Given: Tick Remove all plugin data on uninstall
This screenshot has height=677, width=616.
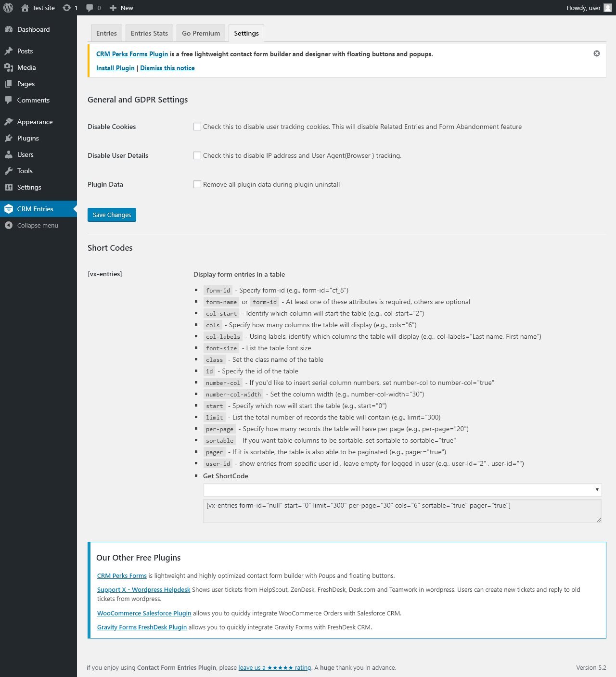Looking at the screenshot, I should click(197, 184).
